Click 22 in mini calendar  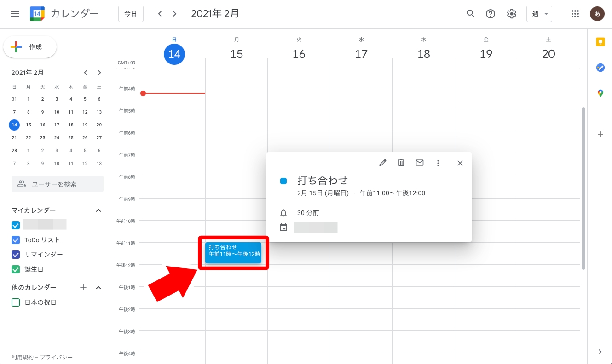click(29, 137)
